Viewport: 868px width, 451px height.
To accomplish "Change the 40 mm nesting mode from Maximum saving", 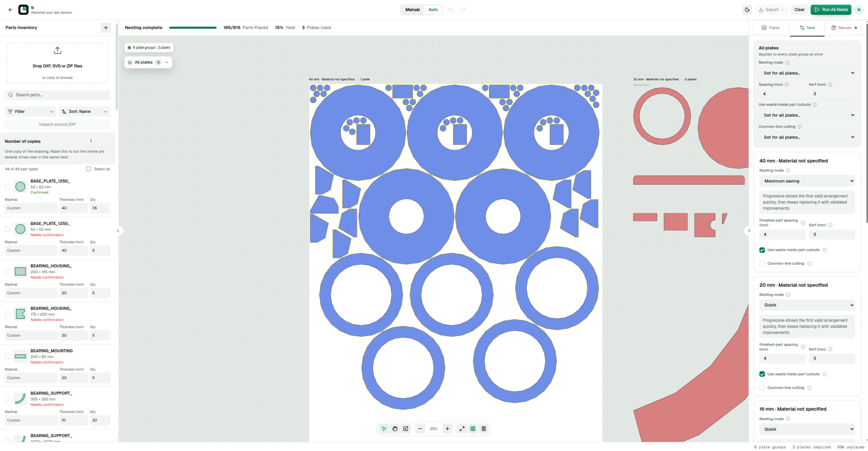I will [807, 181].
